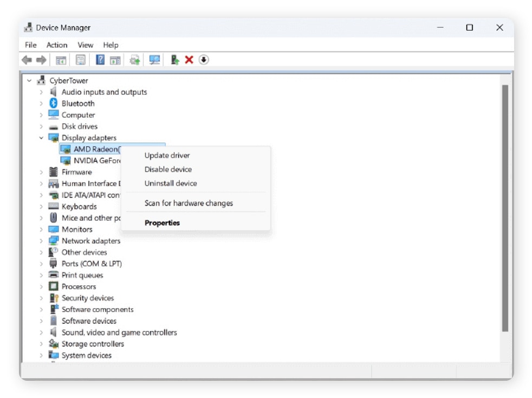Expand the Network adapters chevron
Screen dimensions: 532x398
(41, 241)
